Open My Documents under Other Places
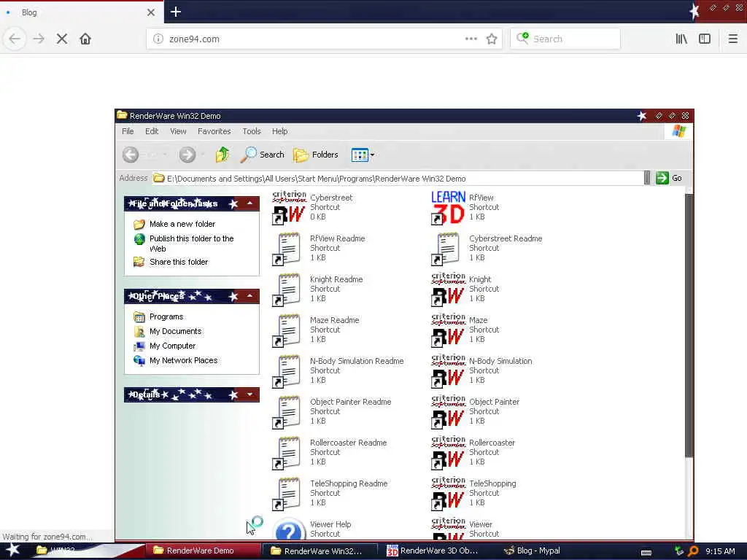The image size is (747, 560). [x=175, y=332]
